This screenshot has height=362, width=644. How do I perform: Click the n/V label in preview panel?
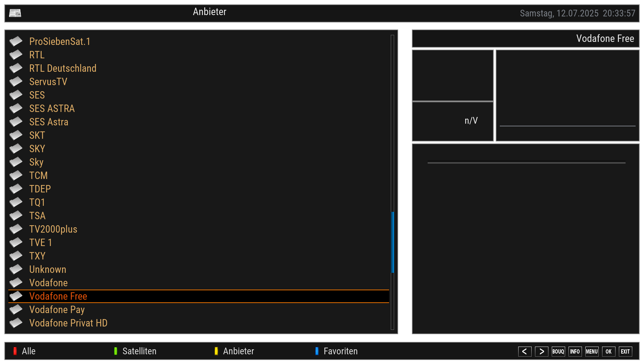point(471,121)
